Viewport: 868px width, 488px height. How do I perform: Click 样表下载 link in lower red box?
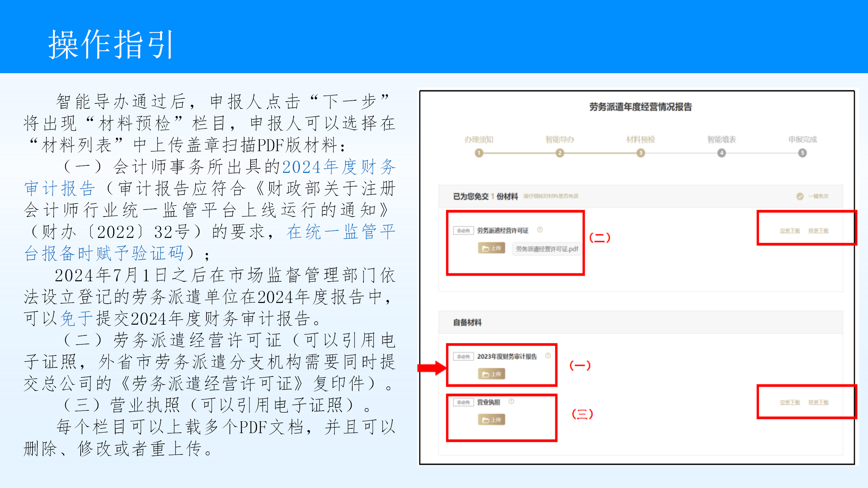[x=818, y=402]
